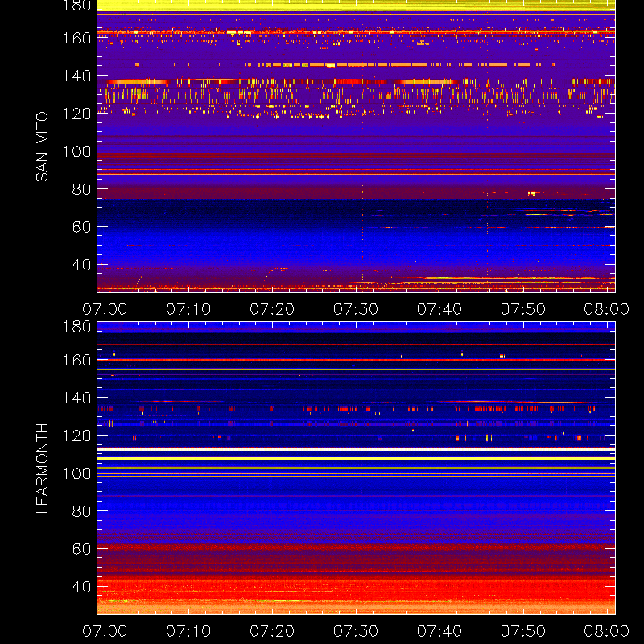Choose the 07:30 time label under Learmonth plot
Screen dimensions: 644x644
pyautogui.click(x=356, y=631)
